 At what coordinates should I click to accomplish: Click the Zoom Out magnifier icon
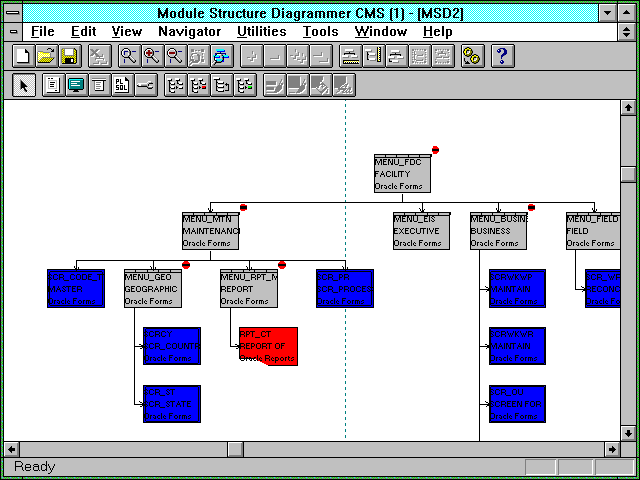[174, 56]
